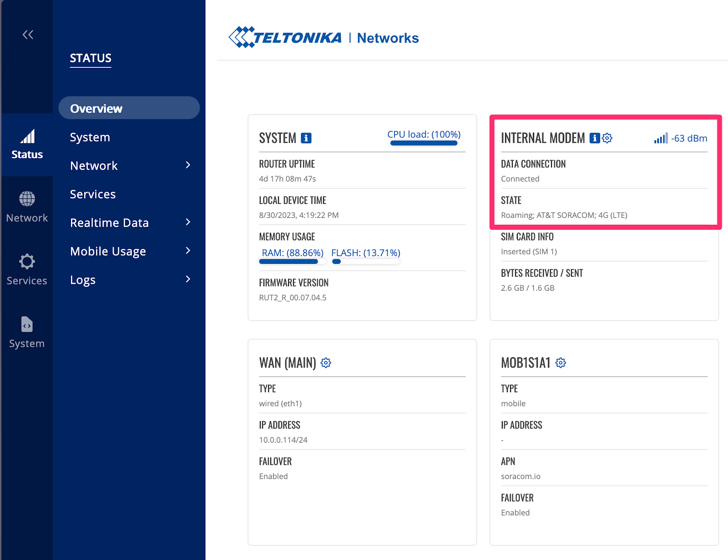Expand the Network submenu arrow
The width and height of the screenshot is (728, 560).
(188, 165)
